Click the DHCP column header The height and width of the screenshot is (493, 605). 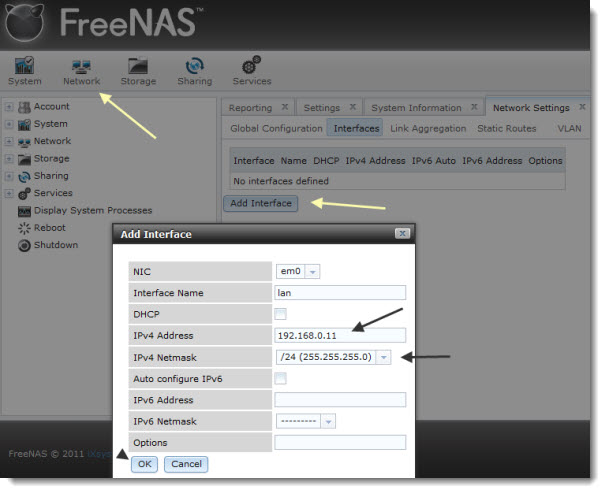[326, 161]
